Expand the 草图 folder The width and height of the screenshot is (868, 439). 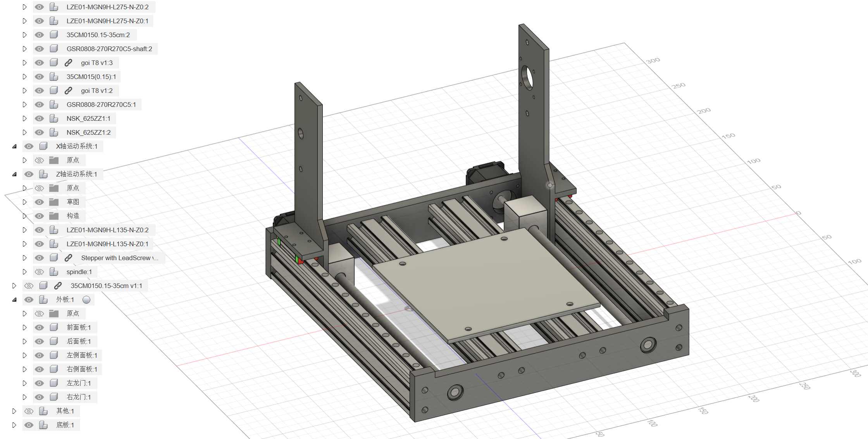(x=24, y=202)
